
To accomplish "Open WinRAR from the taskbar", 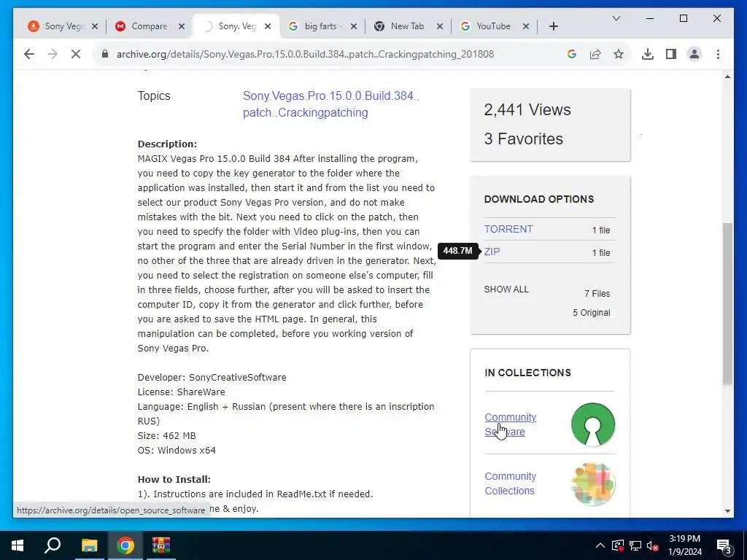I will pos(161,545).
